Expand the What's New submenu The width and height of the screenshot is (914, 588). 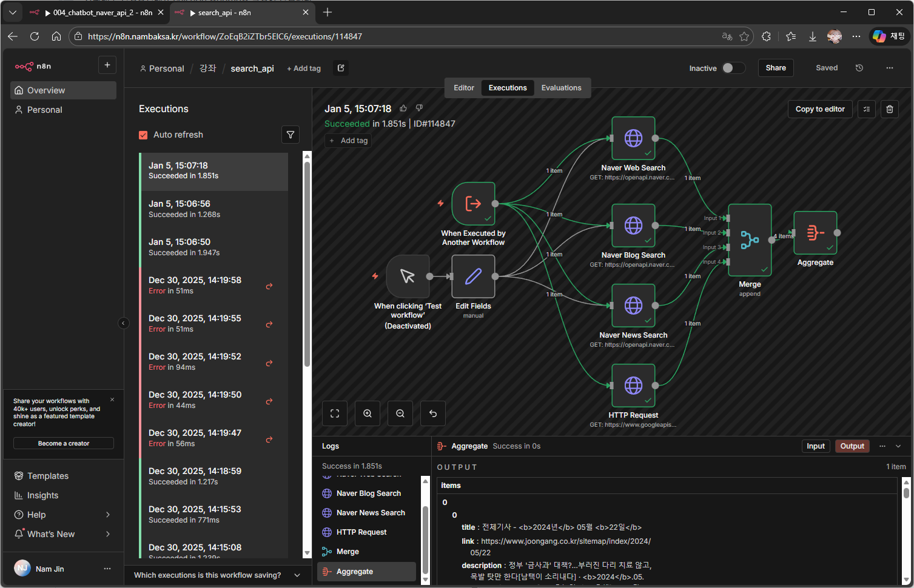[x=108, y=534]
